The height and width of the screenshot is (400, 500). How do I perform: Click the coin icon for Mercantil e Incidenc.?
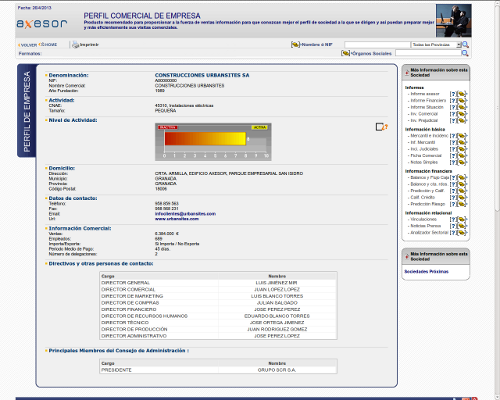pos(461,136)
